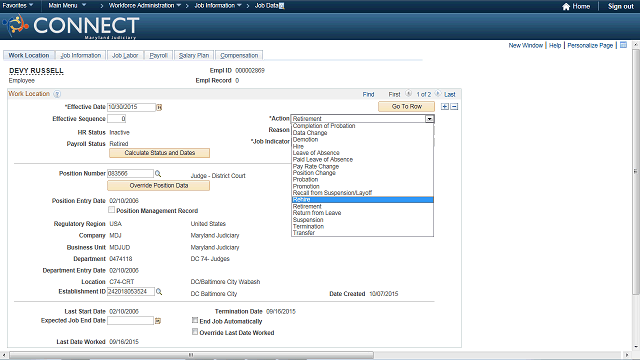Viewport: 640px width, 360px height.
Task: Open the Expected Job End Date calendar
Action: click(158, 321)
